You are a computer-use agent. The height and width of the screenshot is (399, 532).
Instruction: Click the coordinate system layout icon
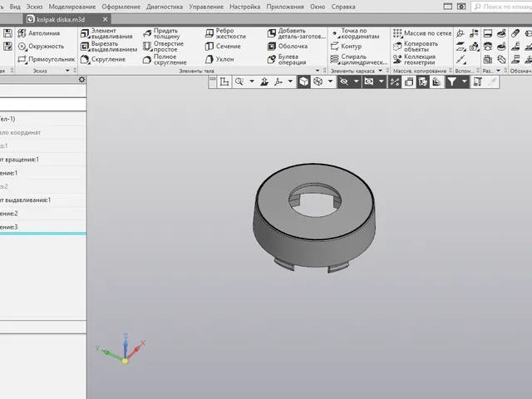224,81
